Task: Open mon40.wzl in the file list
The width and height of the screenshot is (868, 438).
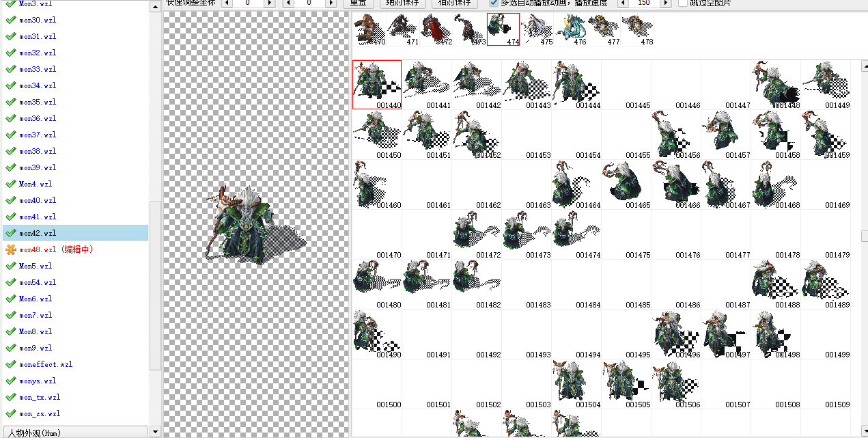Action: (x=38, y=200)
